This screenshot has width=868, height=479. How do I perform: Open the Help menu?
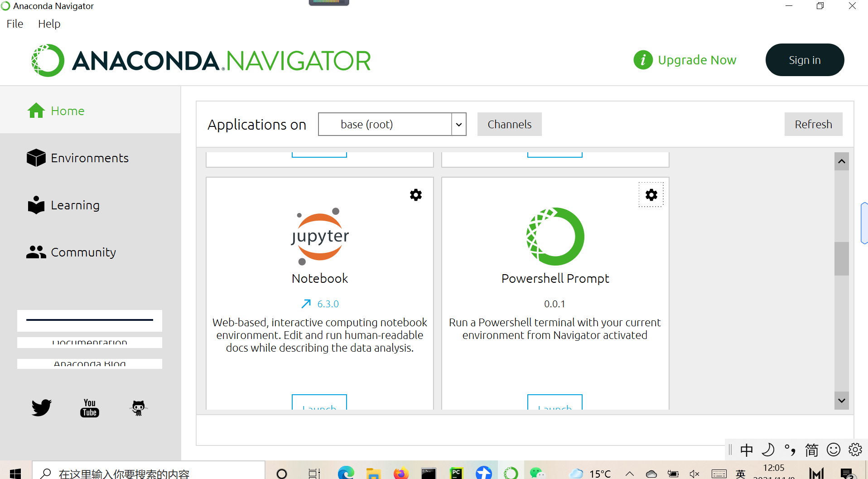[49, 24]
